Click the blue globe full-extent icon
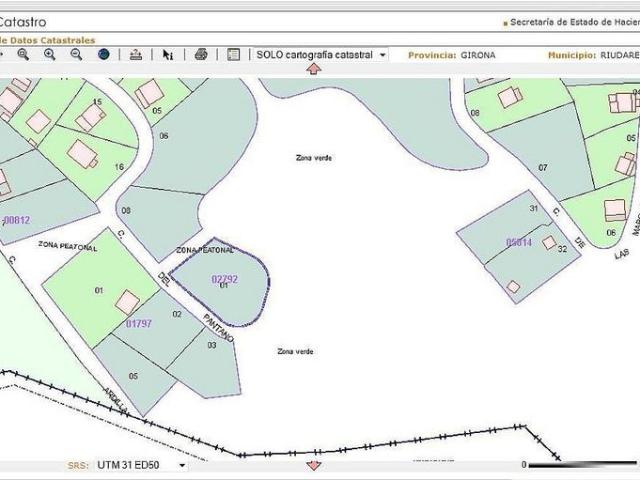Screen dimensions: 640x480 (104, 54)
